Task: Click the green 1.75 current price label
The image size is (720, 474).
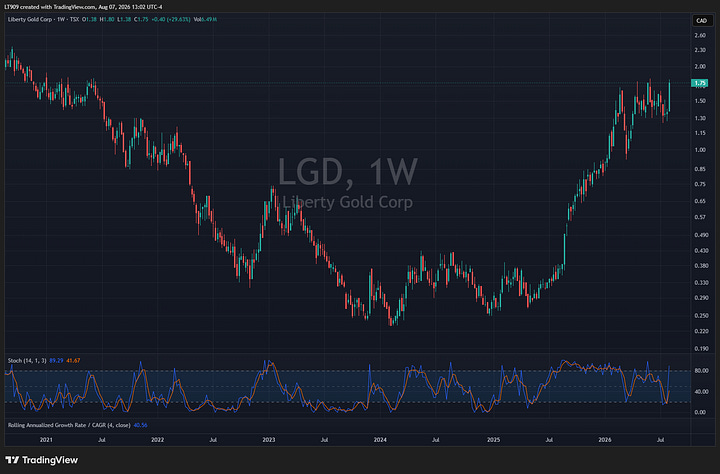Action: tap(700, 83)
